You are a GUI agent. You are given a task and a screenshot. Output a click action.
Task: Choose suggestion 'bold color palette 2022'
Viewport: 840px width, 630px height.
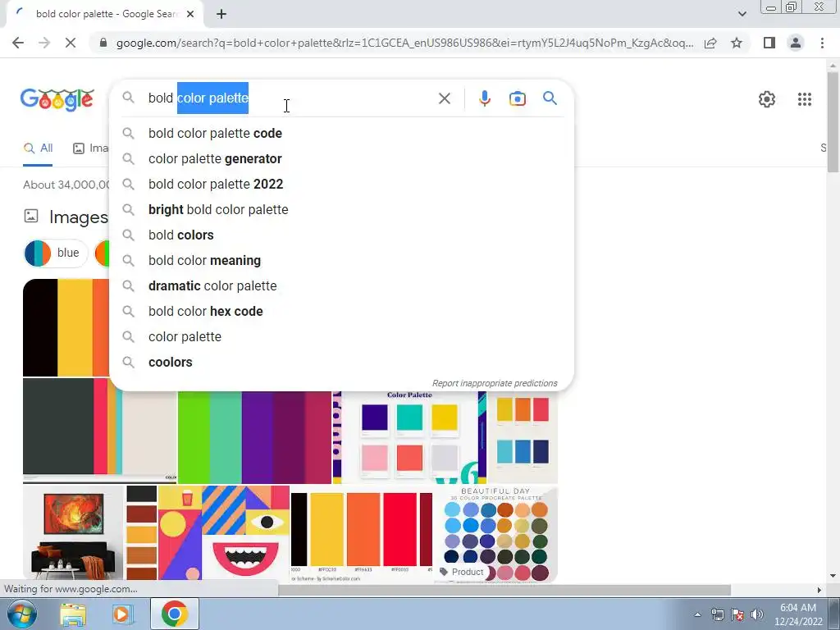342,185
